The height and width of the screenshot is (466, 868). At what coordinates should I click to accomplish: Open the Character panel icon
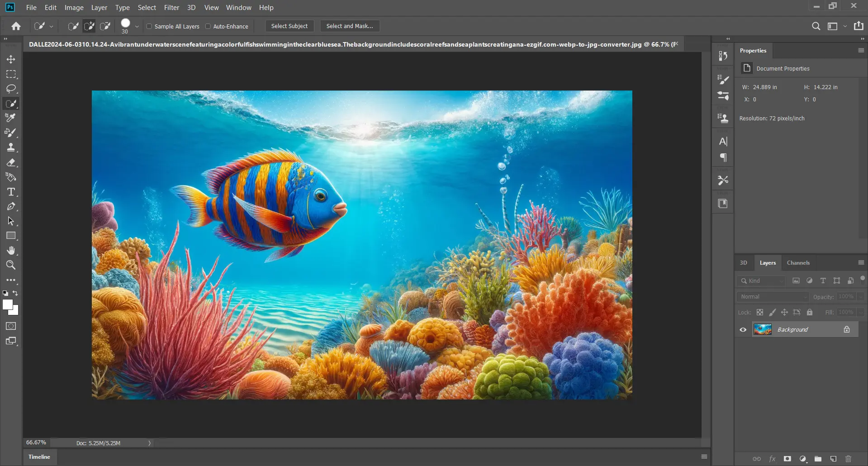tap(723, 141)
